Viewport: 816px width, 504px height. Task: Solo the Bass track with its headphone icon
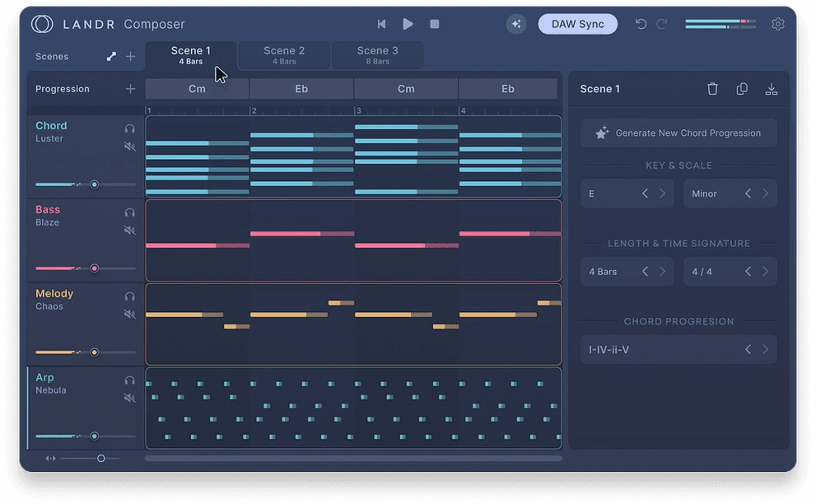pyautogui.click(x=128, y=213)
